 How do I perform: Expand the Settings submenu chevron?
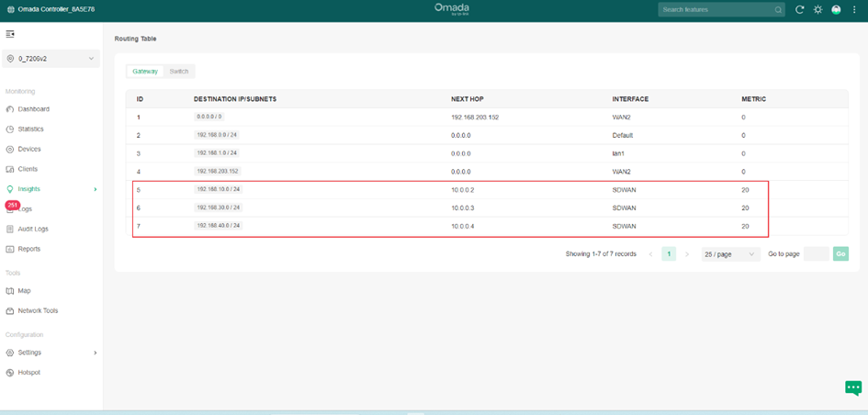[96, 353]
